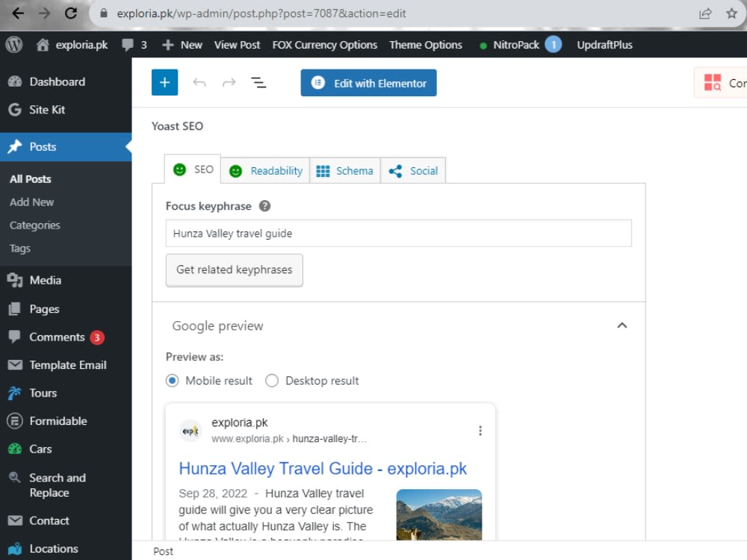Click the Yoast SEO panel heading
This screenshot has width=747, height=560.
click(x=177, y=126)
